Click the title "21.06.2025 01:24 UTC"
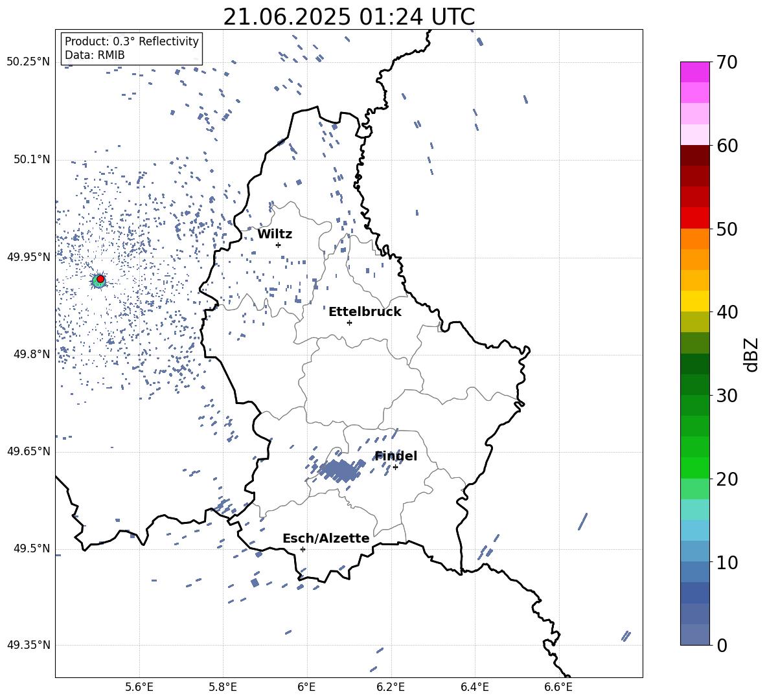The width and height of the screenshot is (767, 700). 349,17
